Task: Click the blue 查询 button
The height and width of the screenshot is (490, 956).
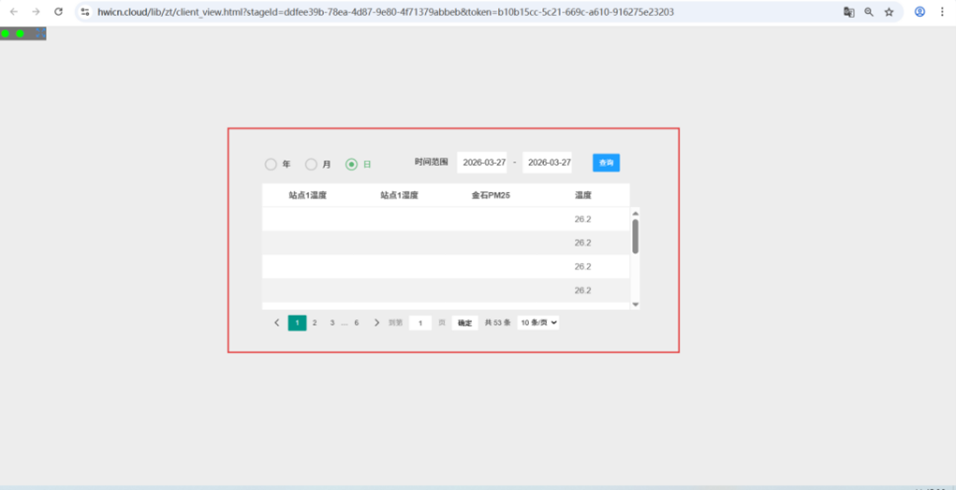Action: coord(606,162)
